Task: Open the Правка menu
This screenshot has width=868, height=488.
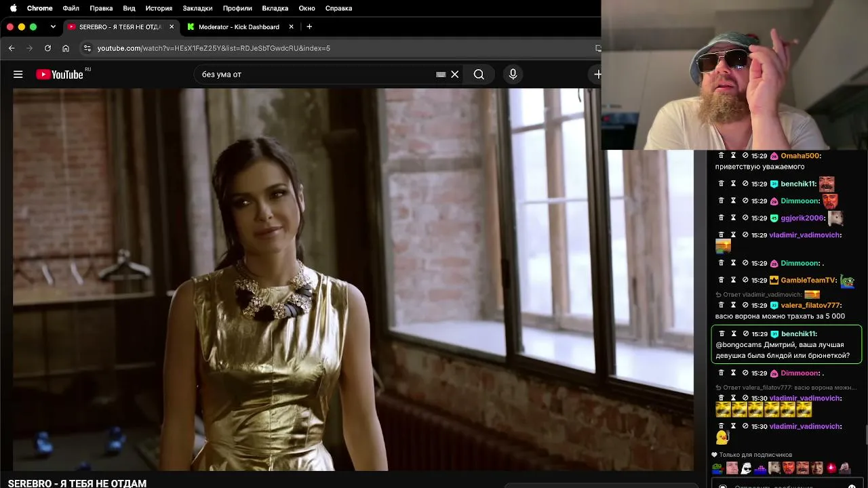Action: click(x=101, y=8)
